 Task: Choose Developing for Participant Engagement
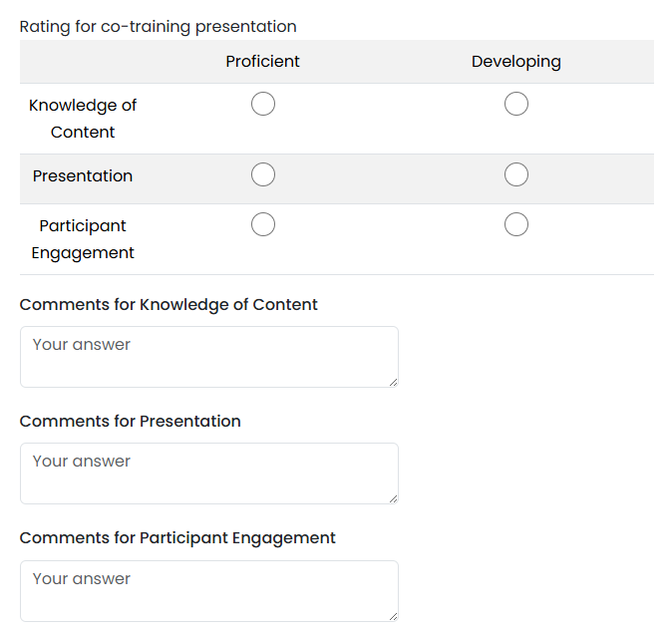516,224
